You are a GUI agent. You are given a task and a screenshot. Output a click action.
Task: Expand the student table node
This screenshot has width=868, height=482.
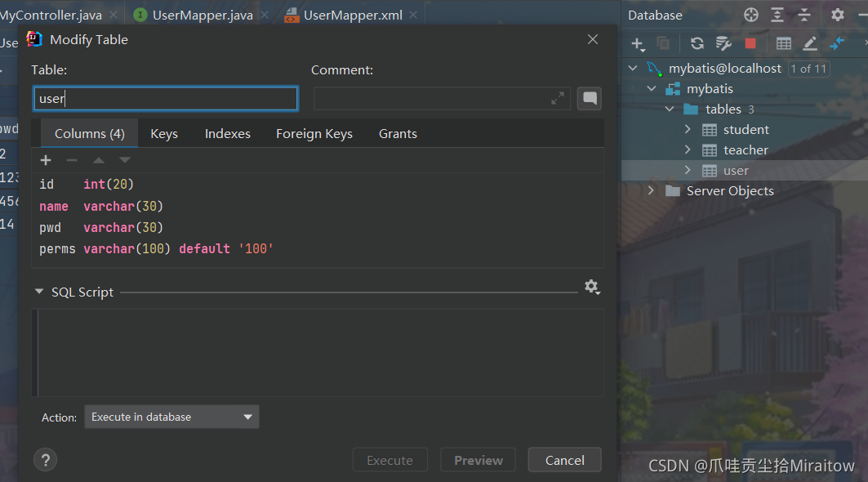tap(688, 129)
